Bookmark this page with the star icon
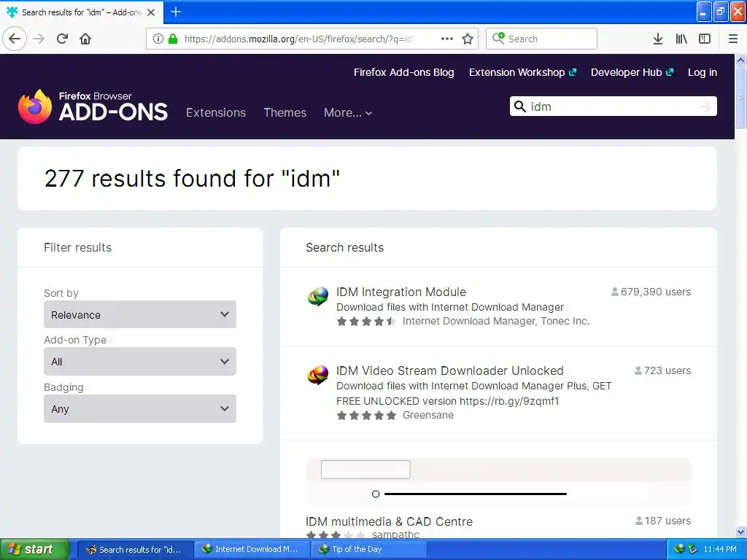The height and width of the screenshot is (560, 747). click(468, 39)
